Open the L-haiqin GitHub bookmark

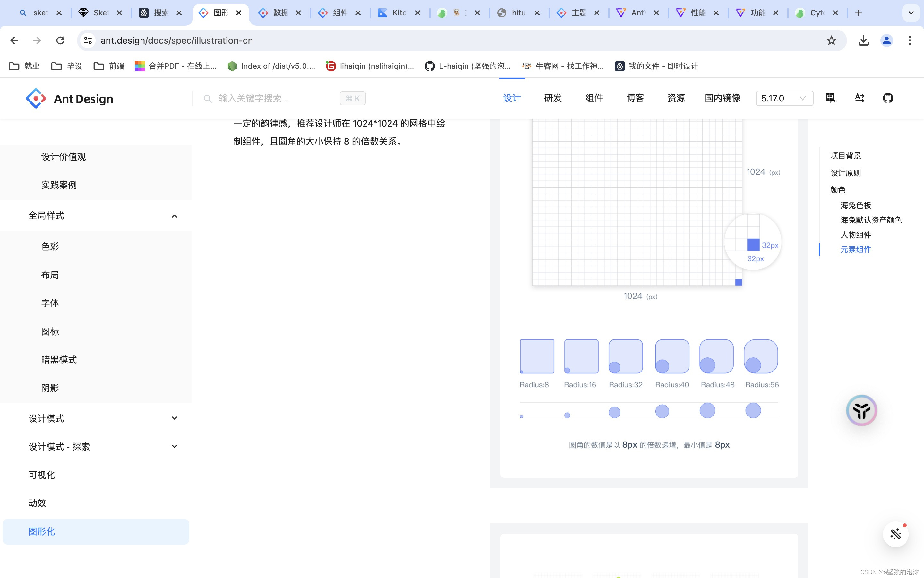coord(468,66)
